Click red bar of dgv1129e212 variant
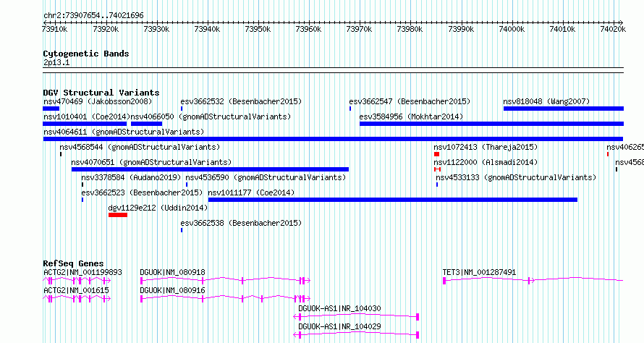Screen dimensions: 644x343 coord(118,215)
